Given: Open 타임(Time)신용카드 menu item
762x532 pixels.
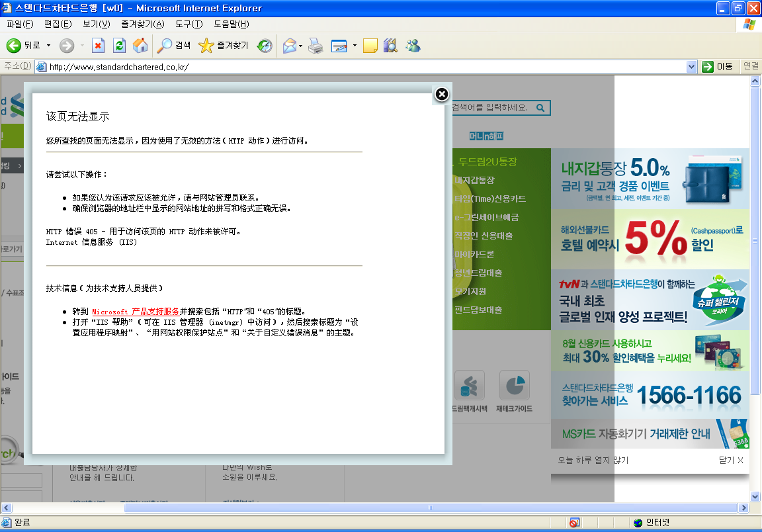Looking at the screenshot, I should point(490,199).
